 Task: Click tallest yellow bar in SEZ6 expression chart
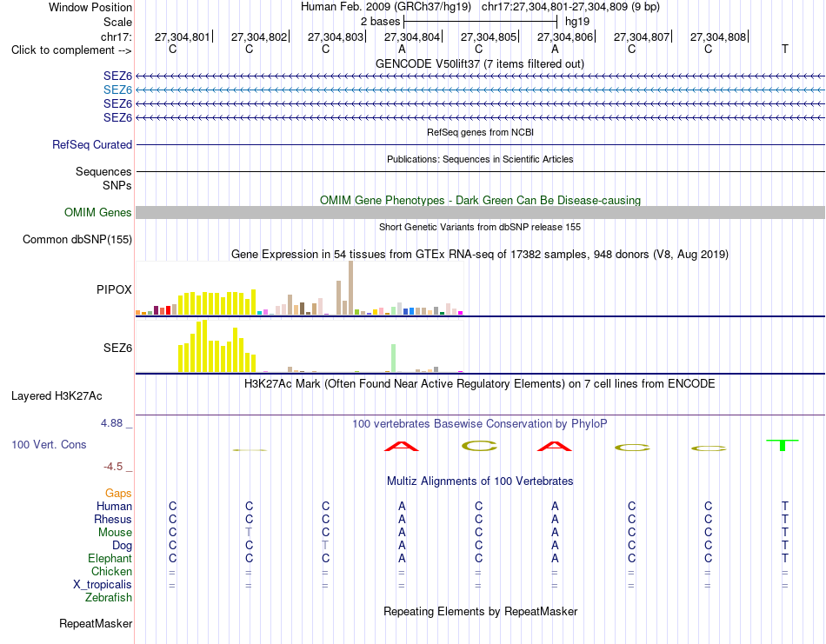pyautogui.click(x=204, y=347)
